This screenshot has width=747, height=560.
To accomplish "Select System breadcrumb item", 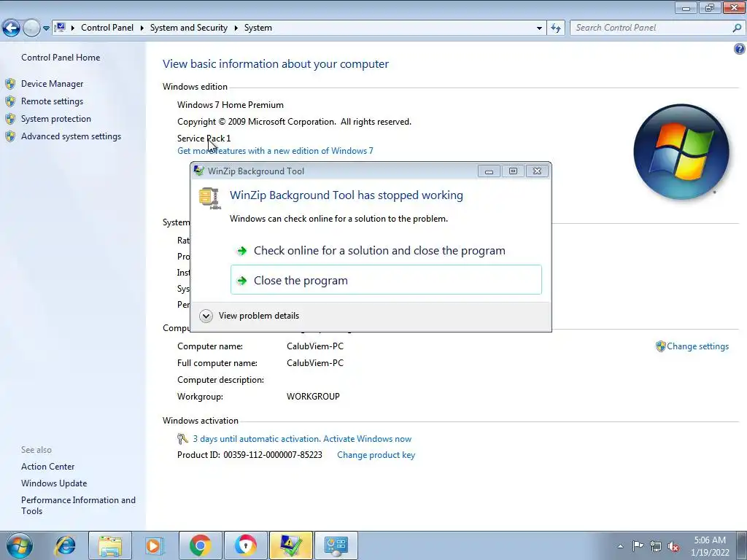I will click(x=258, y=28).
